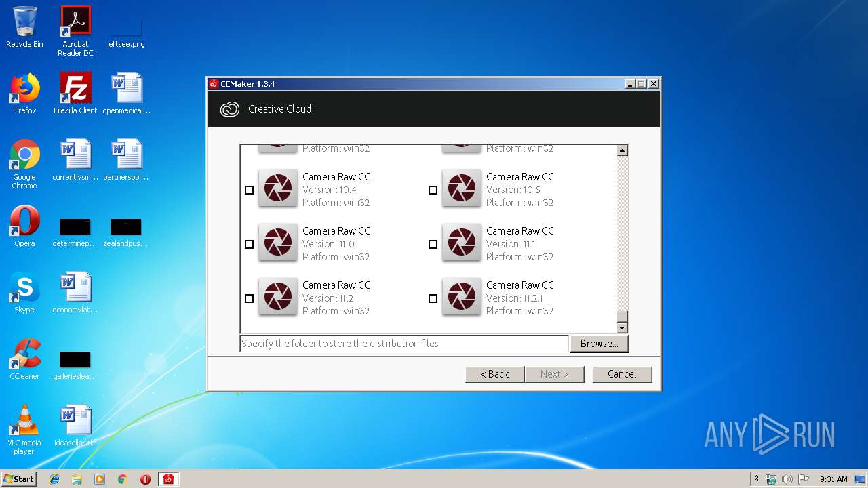Open FileZilla Client shortcut

pyautogui.click(x=75, y=94)
